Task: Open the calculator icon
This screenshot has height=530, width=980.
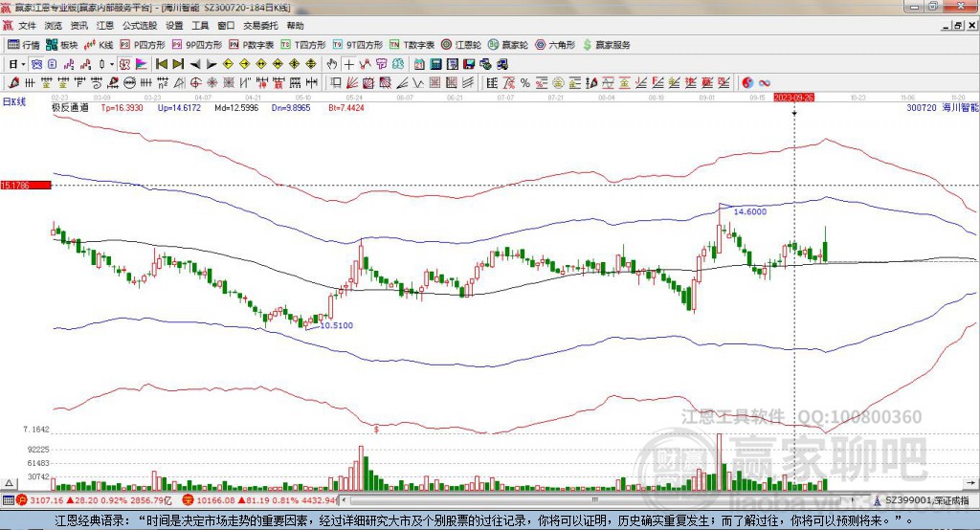Action: [x=435, y=64]
